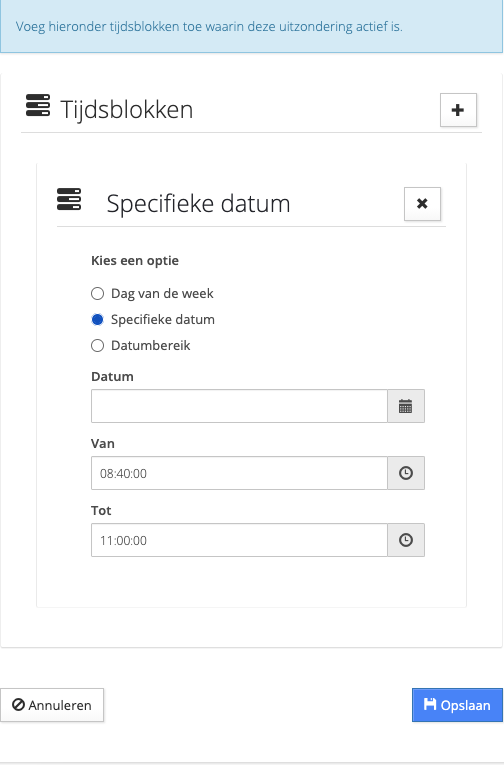This screenshot has width=504, height=765.
Task: Click the Datum field label
Action: [x=112, y=377]
